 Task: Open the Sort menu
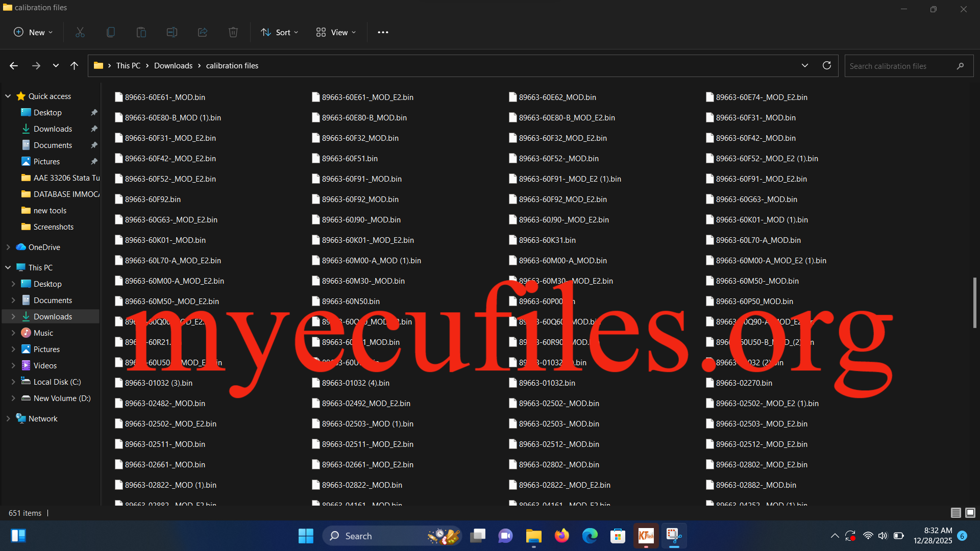pyautogui.click(x=280, y=32)
